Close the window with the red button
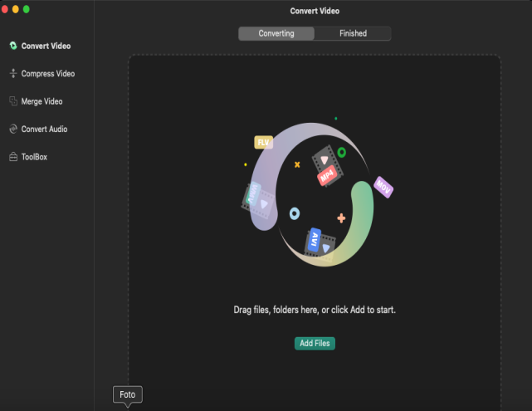532x411 pixels. click(4, 9)
